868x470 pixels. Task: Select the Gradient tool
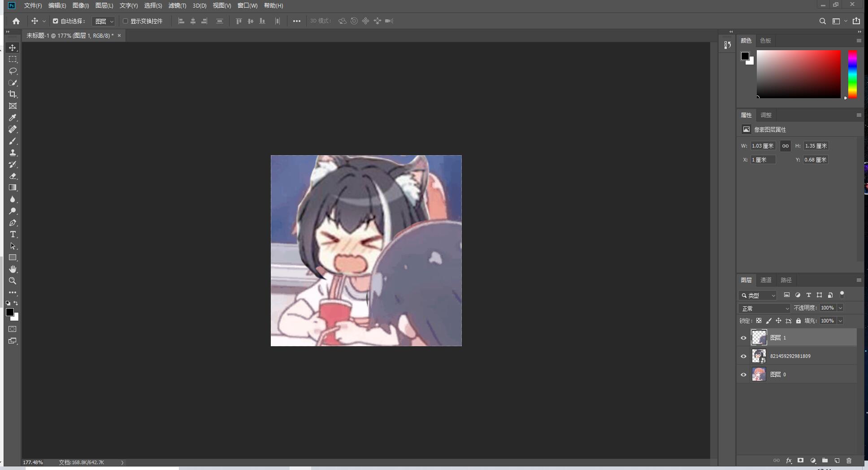pyautogui.click(x=13, y=187)
